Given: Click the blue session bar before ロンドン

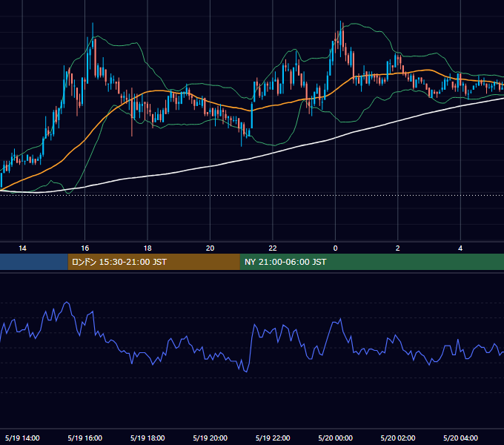Looking at the screenshot, I should [x=34, y=262].
